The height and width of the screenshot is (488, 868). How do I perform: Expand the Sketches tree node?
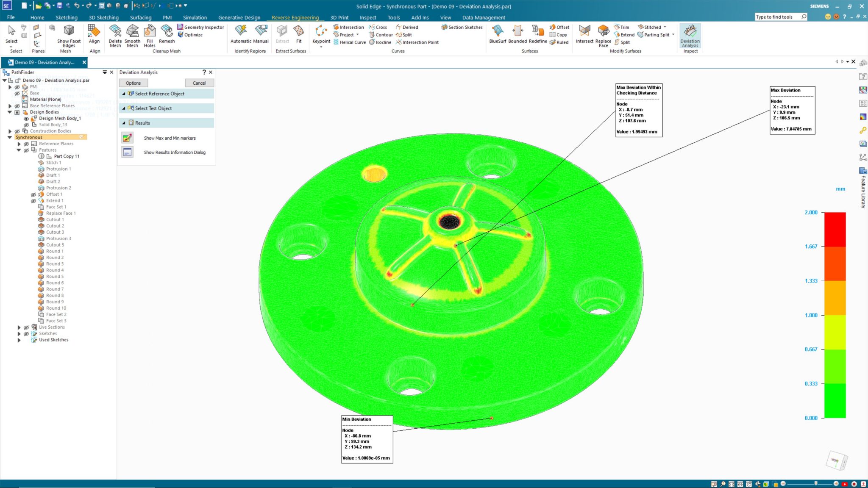coord(19,334)
